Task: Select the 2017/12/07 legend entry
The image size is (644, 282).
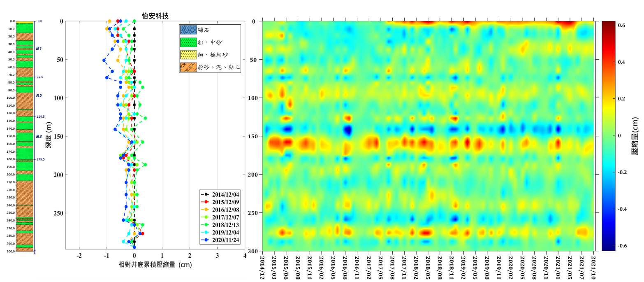Action: click(225, 218)
